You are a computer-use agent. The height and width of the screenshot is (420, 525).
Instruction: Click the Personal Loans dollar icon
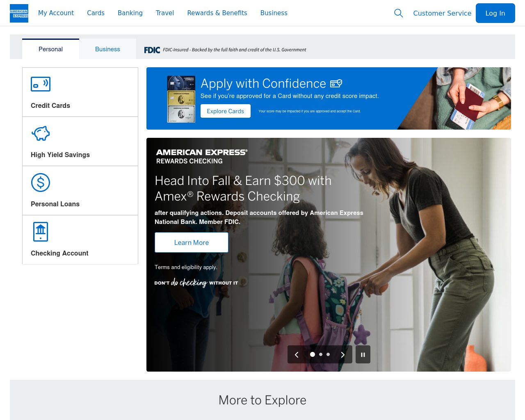coord(41,183)
